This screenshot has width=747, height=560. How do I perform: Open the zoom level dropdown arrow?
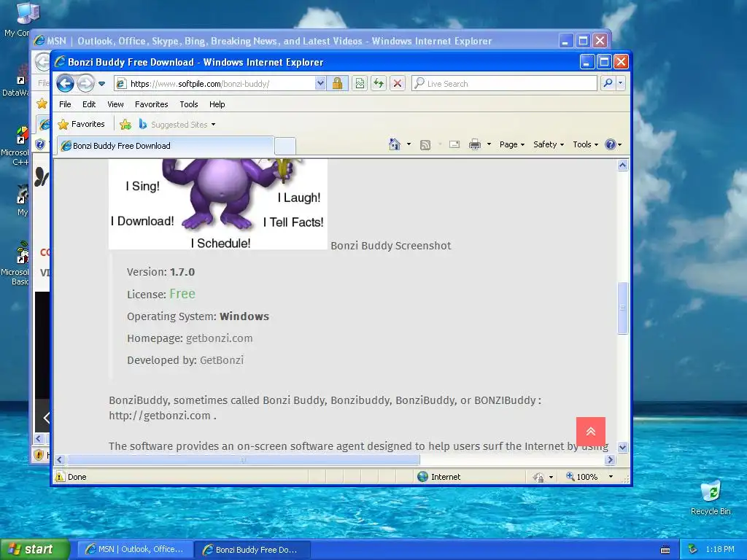(611, 477)
